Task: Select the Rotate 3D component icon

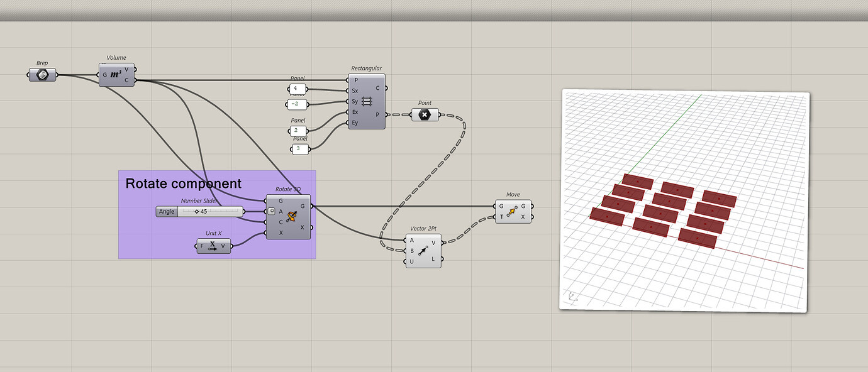Action: tap(291, 217)
